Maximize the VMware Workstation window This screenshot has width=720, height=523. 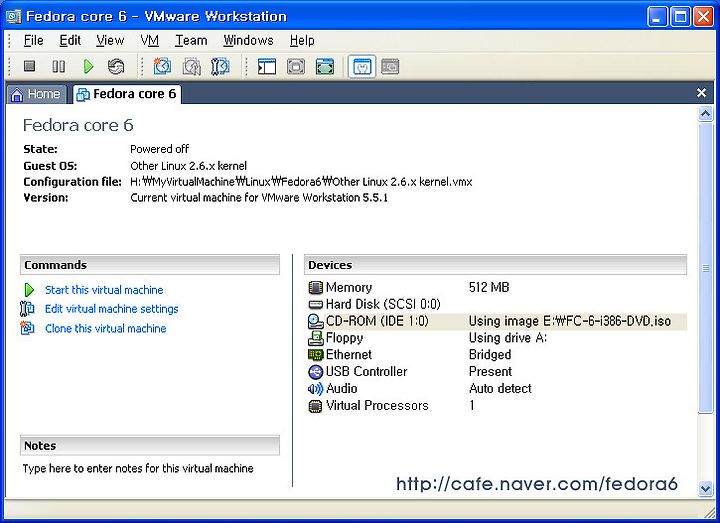(681, 17)
